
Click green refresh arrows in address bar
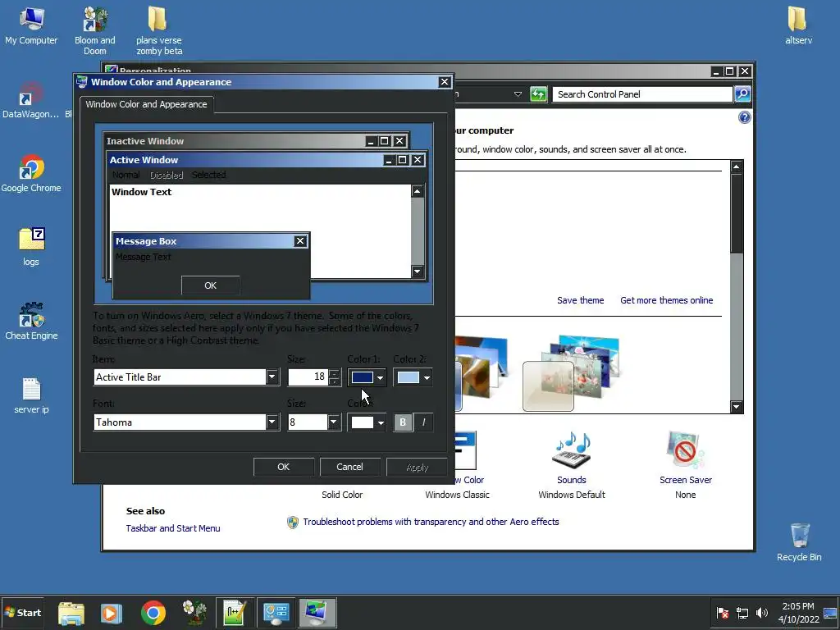point(538,94)
